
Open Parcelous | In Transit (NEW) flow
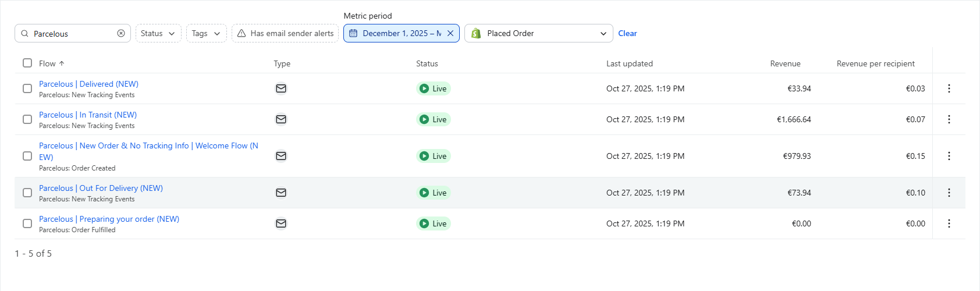tap(88, 115)
